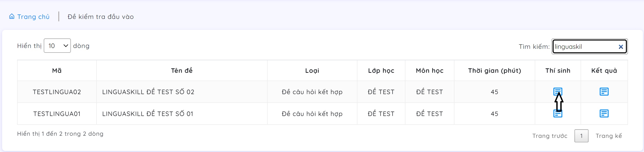644x152 pixels.
Task: Sort by Thời gian (phút) header
Action: (494, 71)
